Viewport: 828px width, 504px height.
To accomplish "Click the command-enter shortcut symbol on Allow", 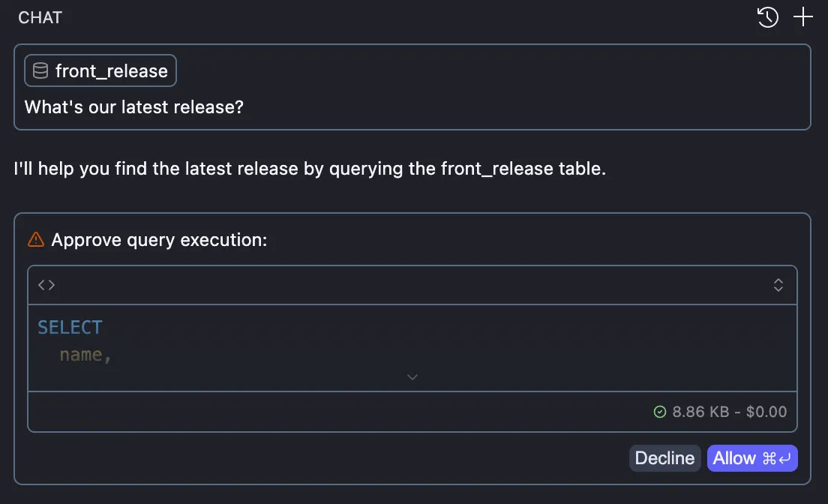I will pyautogui.click(x=778, y=458).
